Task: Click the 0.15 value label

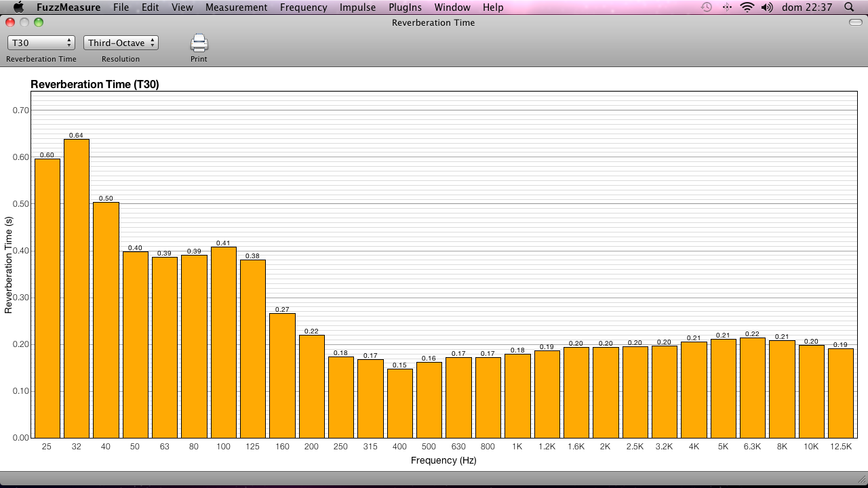Action: [x=400, y=365]
